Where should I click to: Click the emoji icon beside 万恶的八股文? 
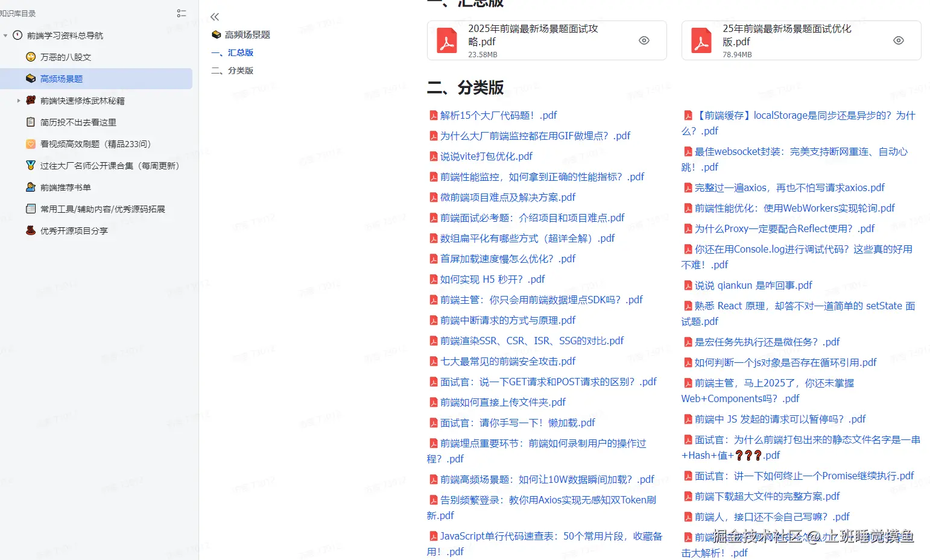tap(31, 57)
